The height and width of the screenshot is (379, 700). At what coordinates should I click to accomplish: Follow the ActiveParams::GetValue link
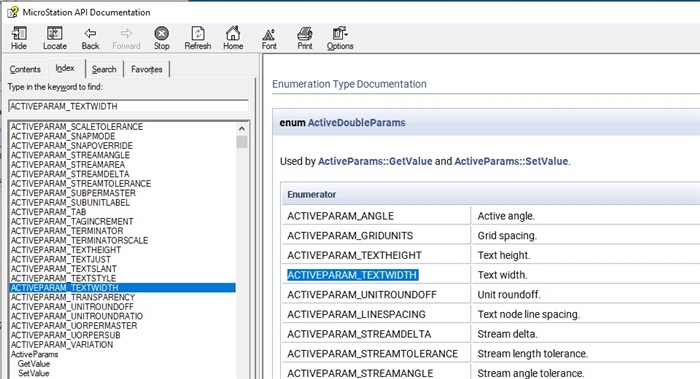pyautogui.click(x=375, y=161)
